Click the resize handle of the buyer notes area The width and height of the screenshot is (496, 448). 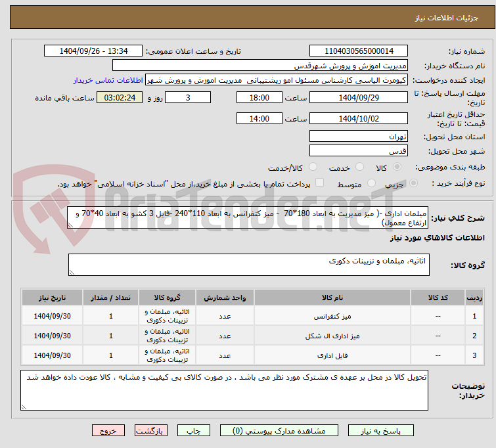24,407
